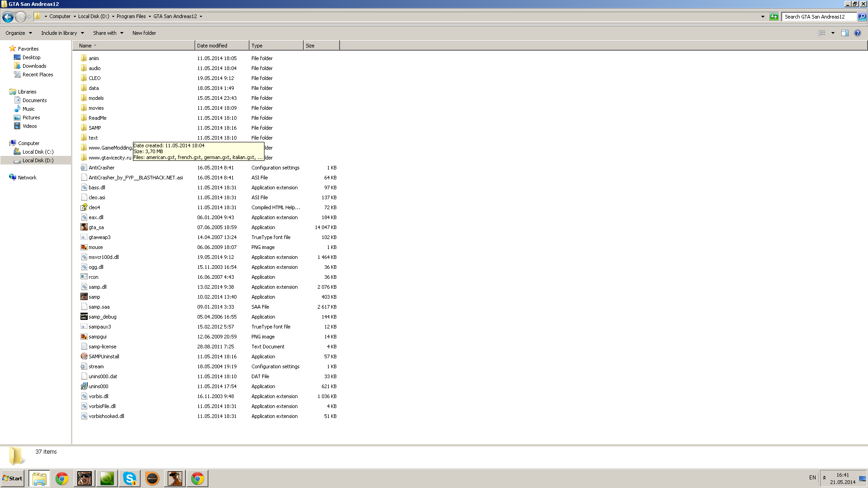Open the recent pages dropdown arrow
The image size is (868, 488).
click(29, 17)
